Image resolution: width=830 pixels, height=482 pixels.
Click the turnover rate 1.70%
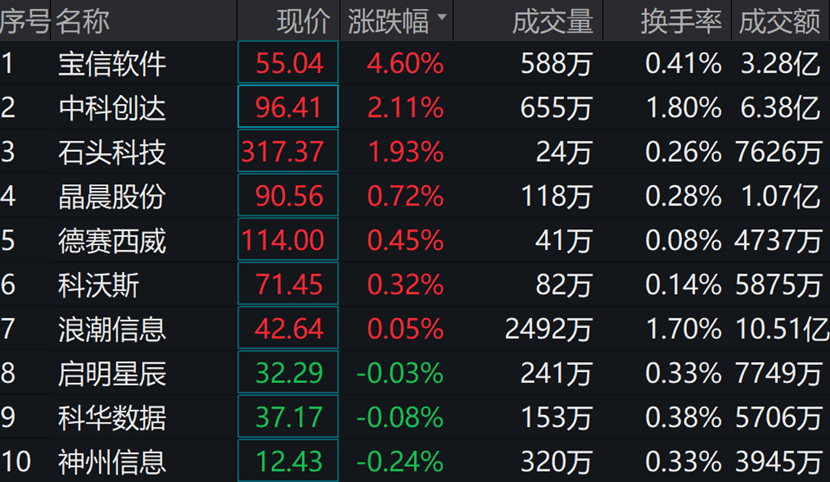[684, 329]
